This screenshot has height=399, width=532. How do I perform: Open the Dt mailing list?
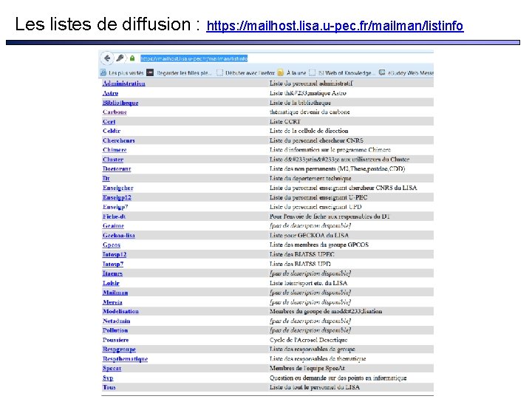click(x=106, y=179)
